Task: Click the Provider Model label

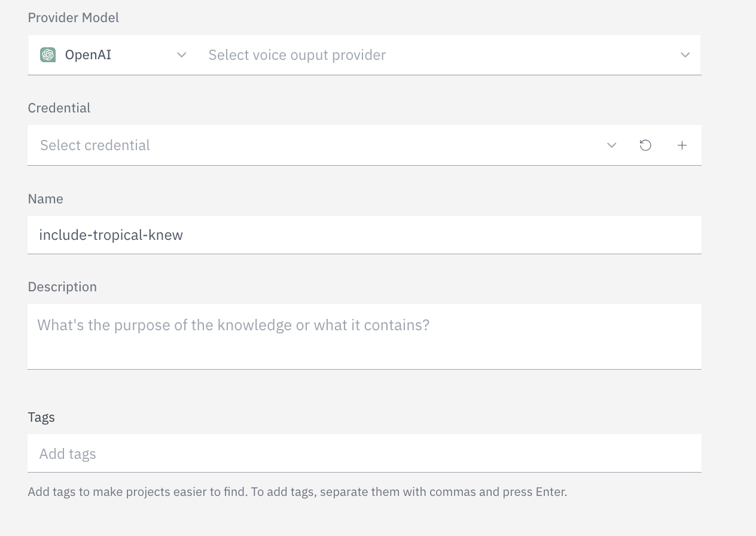Action: point(73,17)
